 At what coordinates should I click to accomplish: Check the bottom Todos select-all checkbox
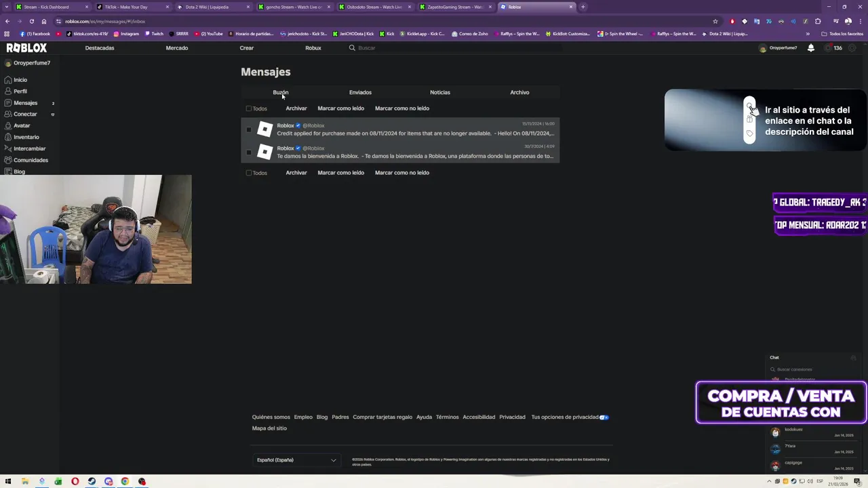249,173
